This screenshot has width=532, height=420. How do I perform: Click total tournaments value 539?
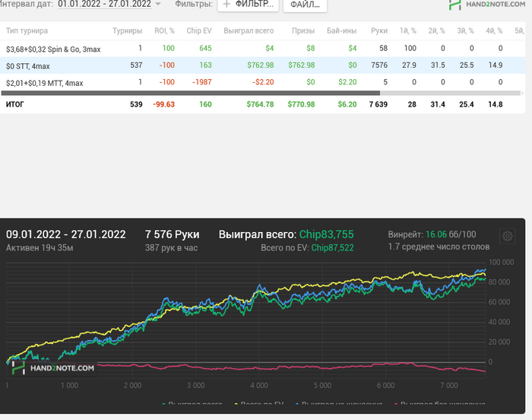click(136, 104)
